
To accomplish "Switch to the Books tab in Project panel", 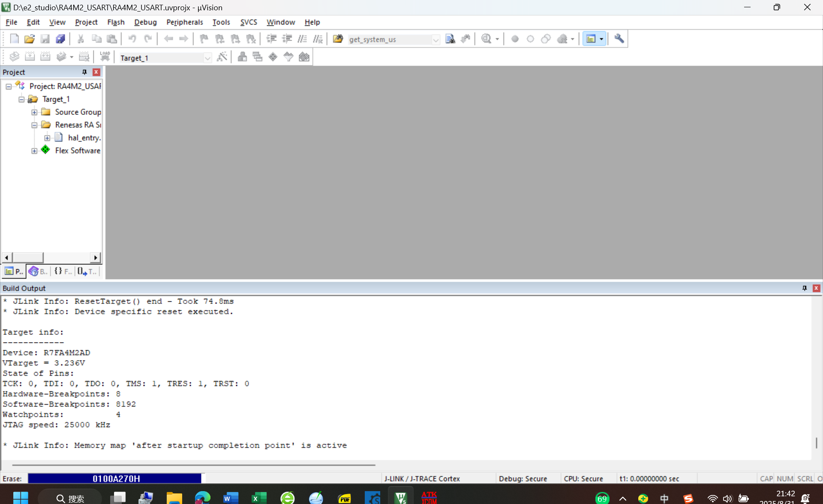I will click(x=38, y=271).
